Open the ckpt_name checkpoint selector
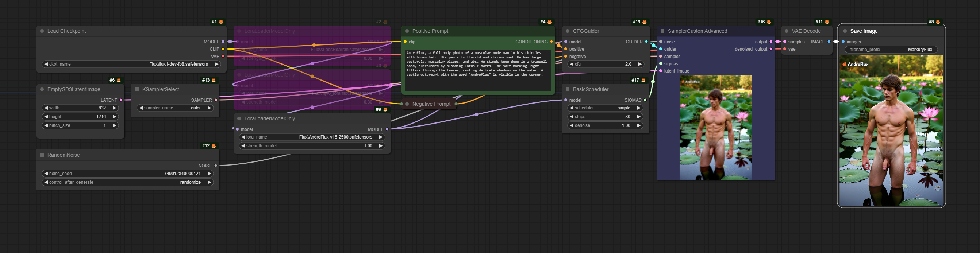980x253 pixels. tap(131, 64)
